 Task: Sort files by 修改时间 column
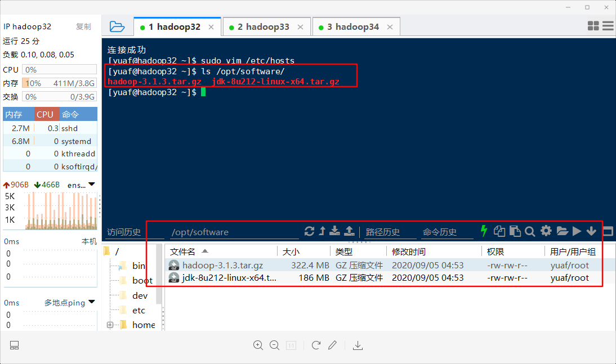coord(435,251)
